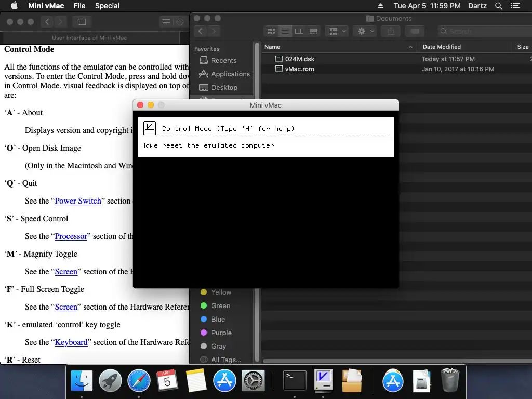Sort Finder list by Date Modified column

click(x=464, y=47)
